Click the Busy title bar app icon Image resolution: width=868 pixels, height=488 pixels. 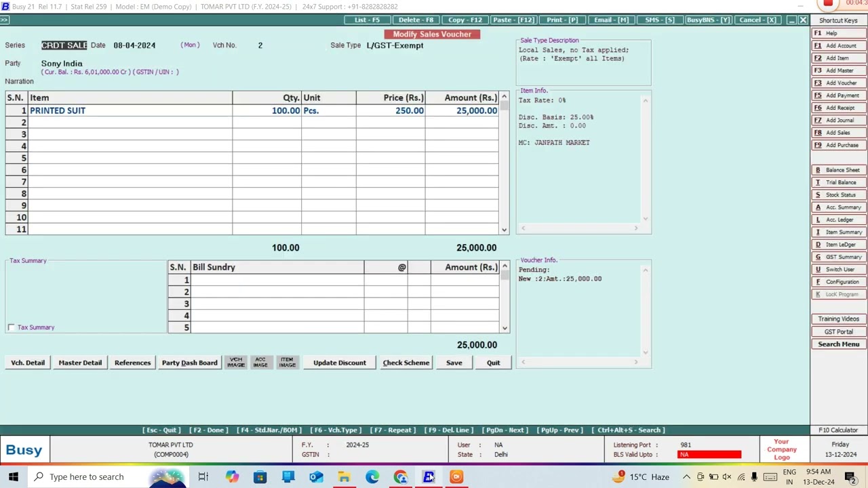[5, 6]
